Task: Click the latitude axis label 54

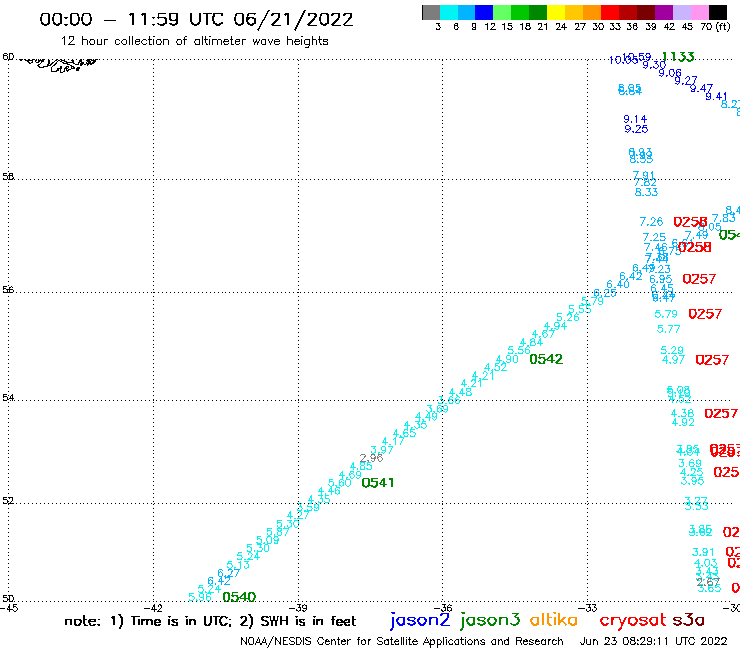Action: click(8, 398)
